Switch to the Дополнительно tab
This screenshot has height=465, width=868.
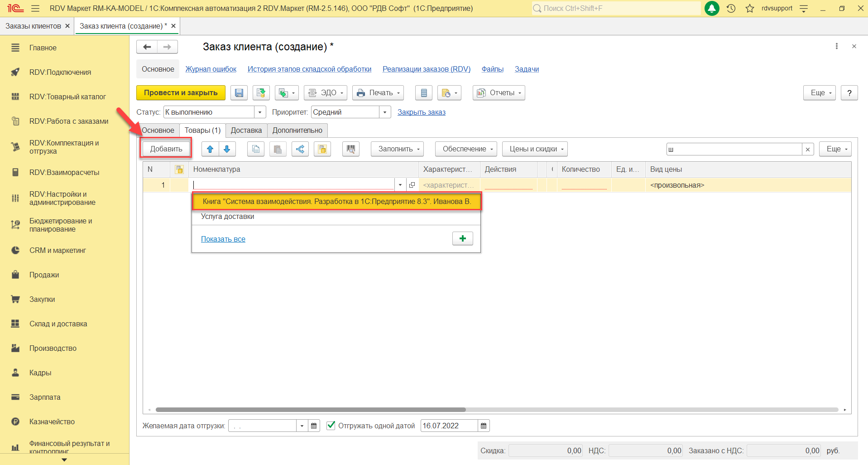pyautogui.click(x=297, y=131)
